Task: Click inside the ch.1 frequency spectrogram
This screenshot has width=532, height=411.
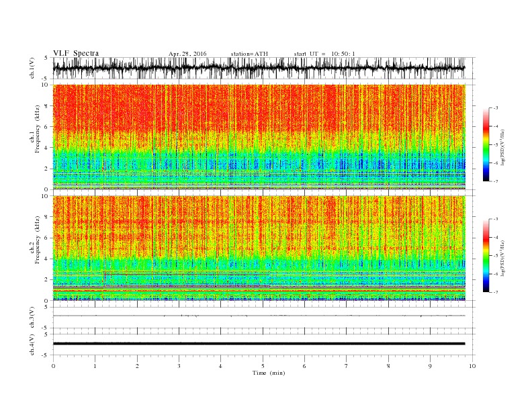Action: [x=259, y=137]
